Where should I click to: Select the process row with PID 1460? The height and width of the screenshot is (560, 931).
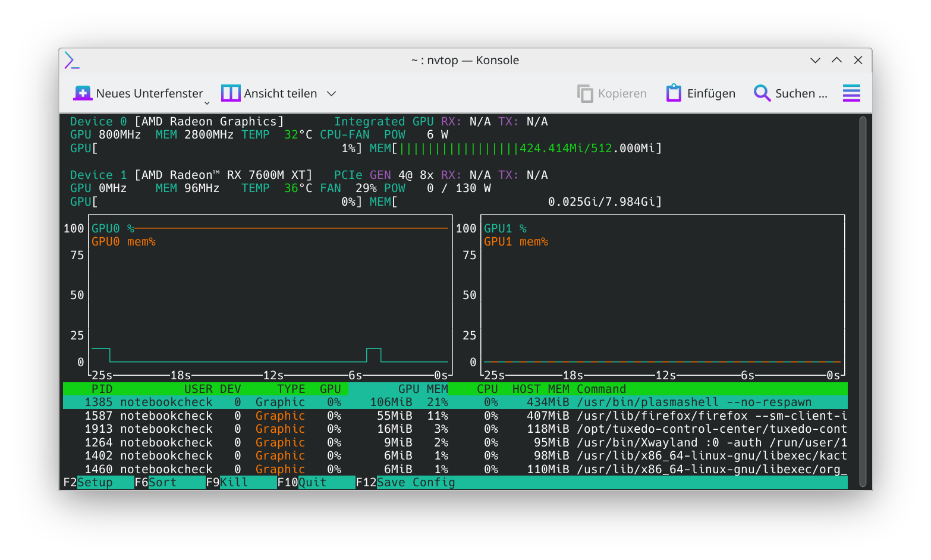tap(455, 470)
